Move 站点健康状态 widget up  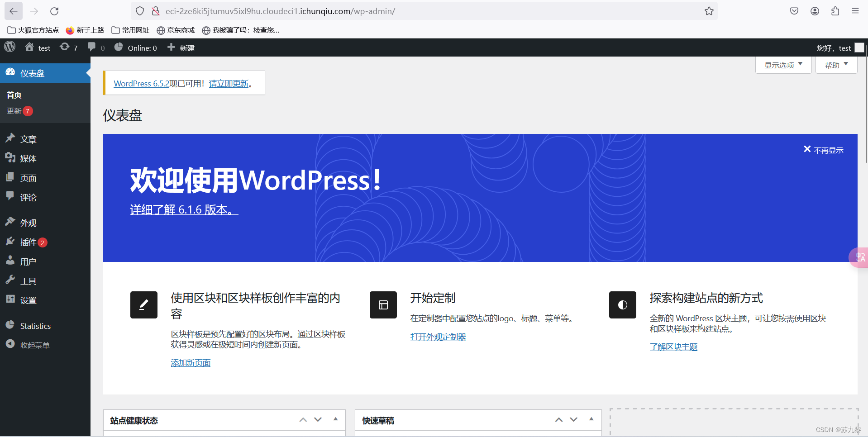[x=303, y=420]
